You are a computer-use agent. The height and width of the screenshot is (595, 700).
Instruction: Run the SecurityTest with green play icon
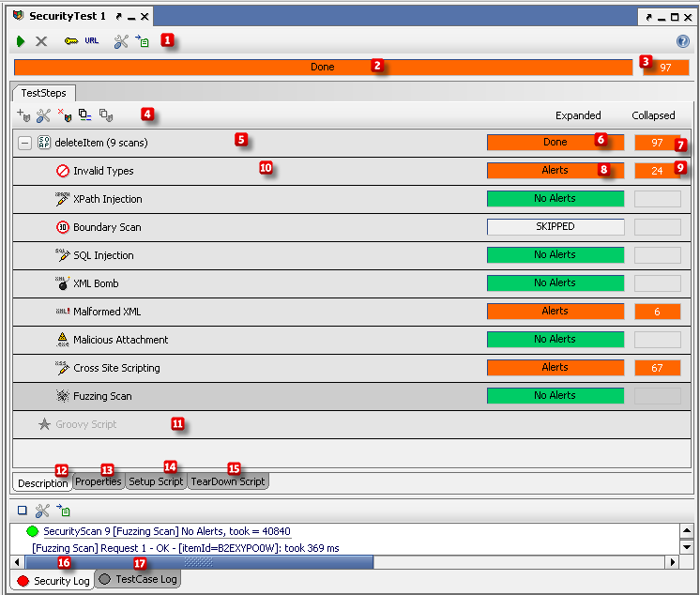[20, 41]
